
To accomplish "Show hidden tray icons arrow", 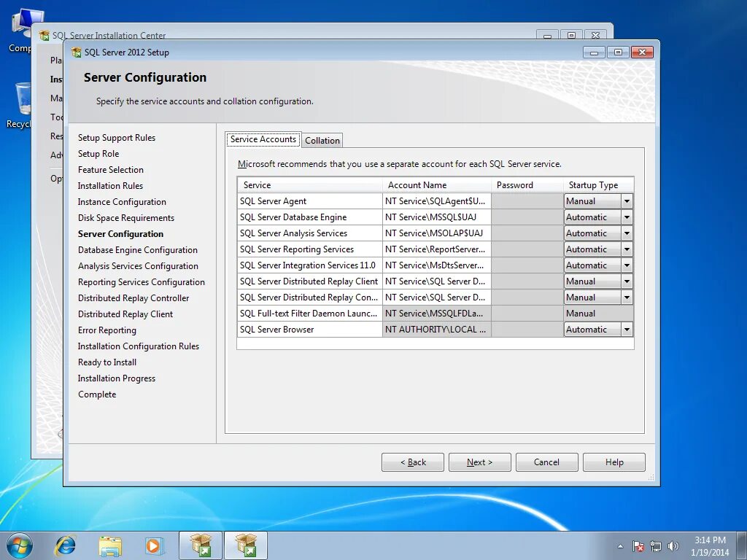I will click(x=620, y=546).
